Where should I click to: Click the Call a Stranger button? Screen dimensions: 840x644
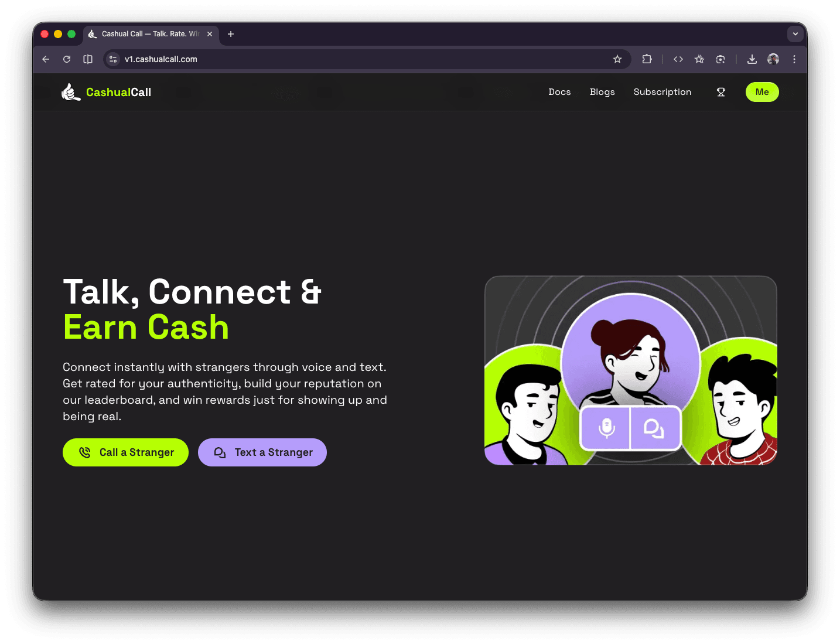[x=125, y=452]
